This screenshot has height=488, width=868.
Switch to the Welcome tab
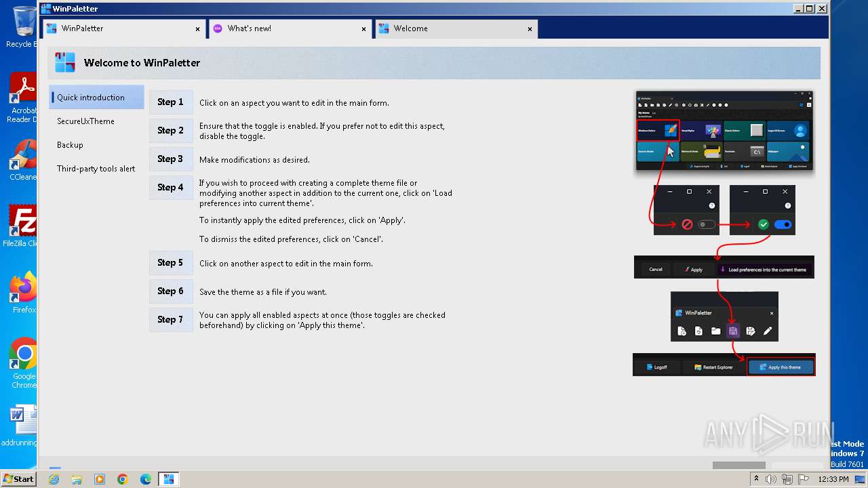click(x=456, y=28)
